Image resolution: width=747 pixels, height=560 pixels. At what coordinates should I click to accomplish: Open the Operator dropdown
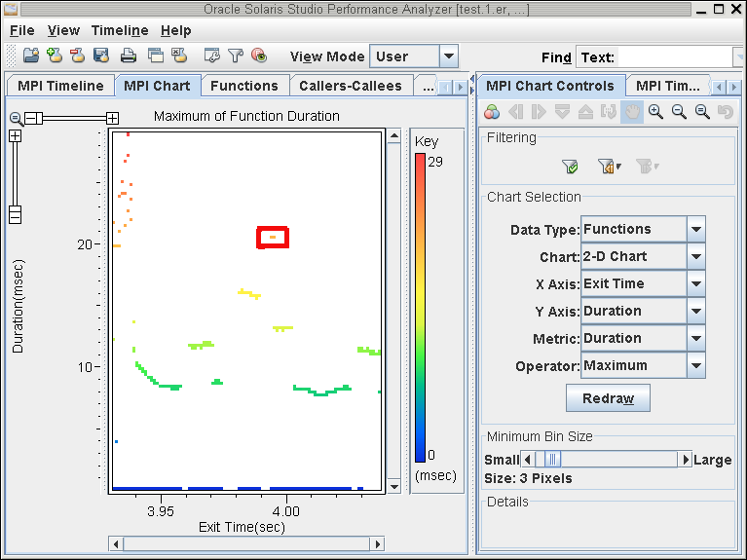(x=696, y=365)
